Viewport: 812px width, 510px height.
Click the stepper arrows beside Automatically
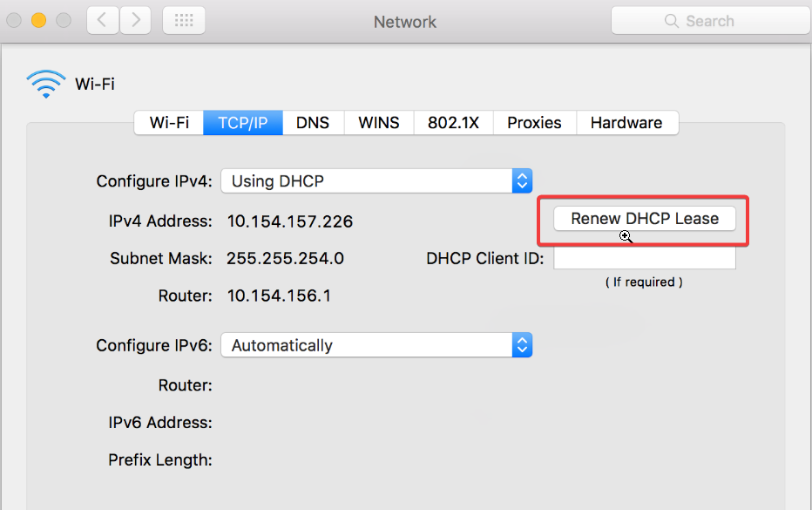click(522, 345)
